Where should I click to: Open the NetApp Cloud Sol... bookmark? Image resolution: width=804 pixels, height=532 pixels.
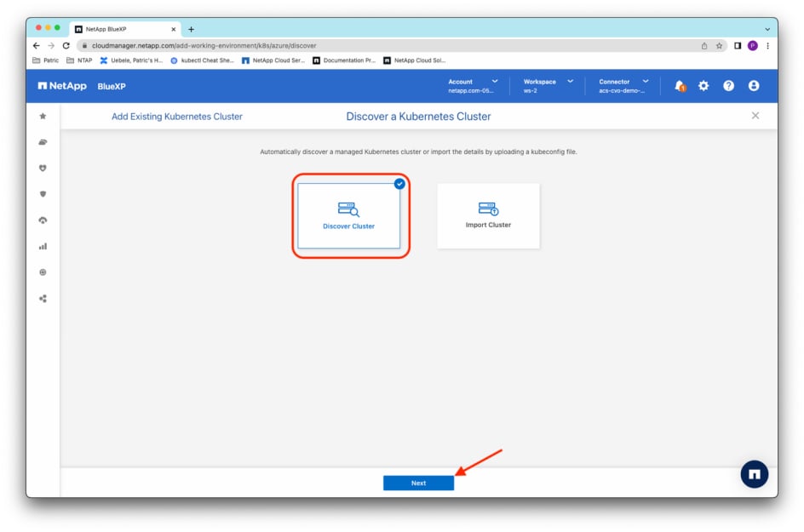tap(415, 60)
